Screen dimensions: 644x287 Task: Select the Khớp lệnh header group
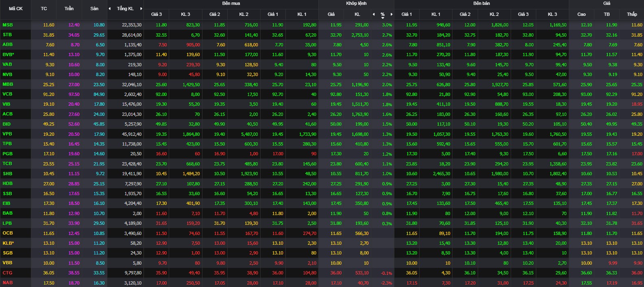[356, 3]
